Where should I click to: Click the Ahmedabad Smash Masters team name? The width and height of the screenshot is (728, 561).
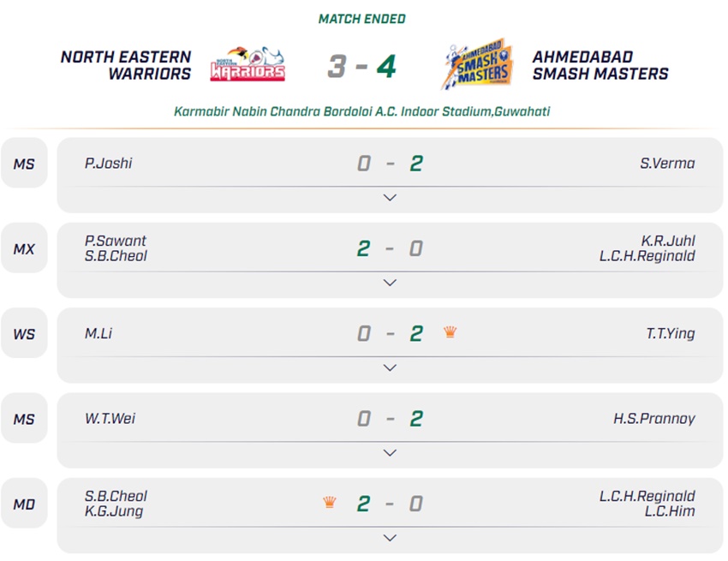600,66
